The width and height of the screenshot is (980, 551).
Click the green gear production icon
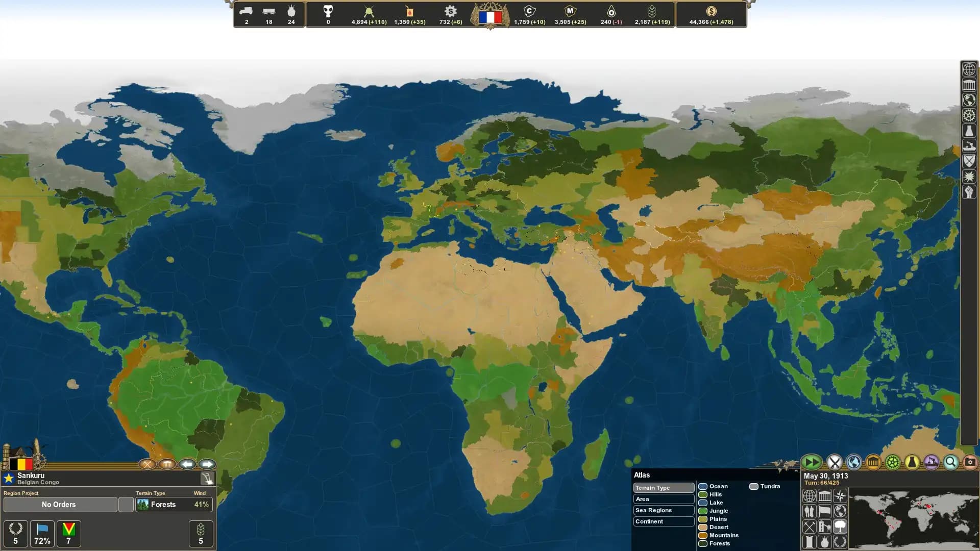click(x=892, y=462)
